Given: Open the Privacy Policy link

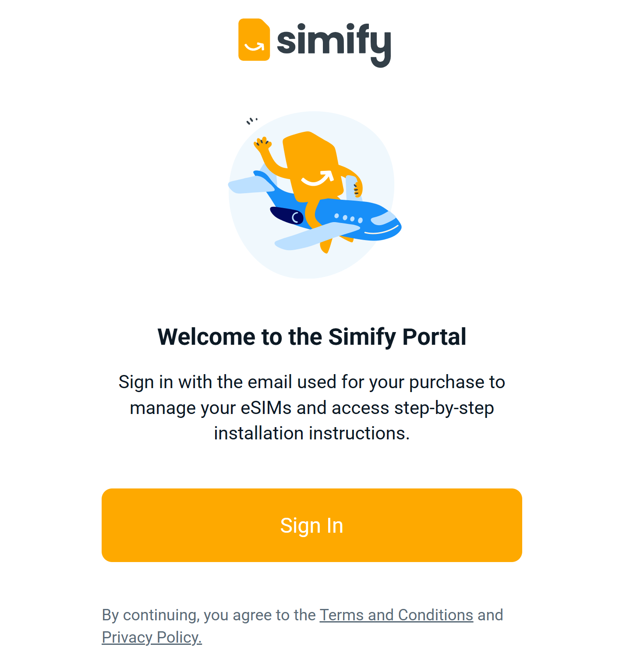Looking at the screenshot, I should (x=152, y=637).
